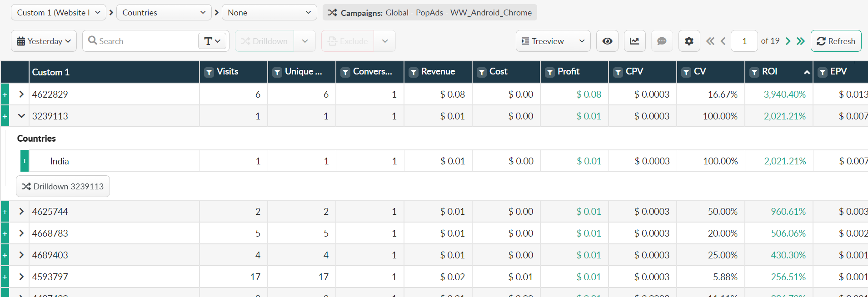Expand row 4622829

click(x=21, y=94)
